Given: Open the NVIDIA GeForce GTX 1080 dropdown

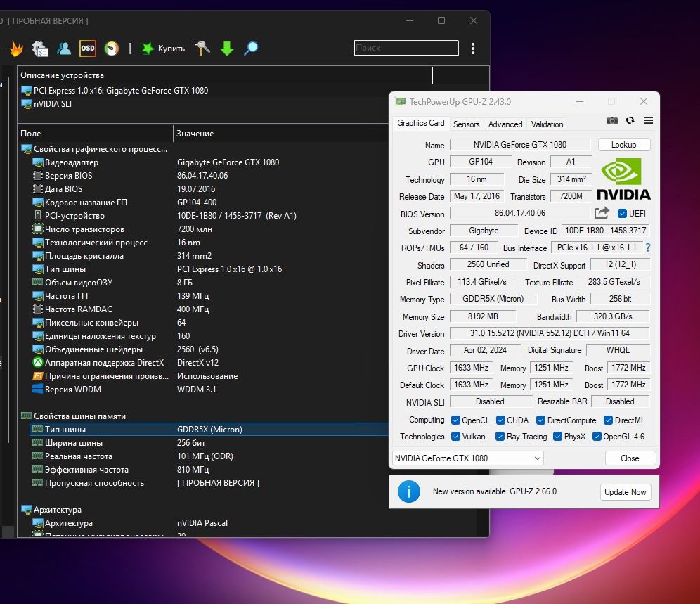Looking at the screenshot, I should coord(468,458).
